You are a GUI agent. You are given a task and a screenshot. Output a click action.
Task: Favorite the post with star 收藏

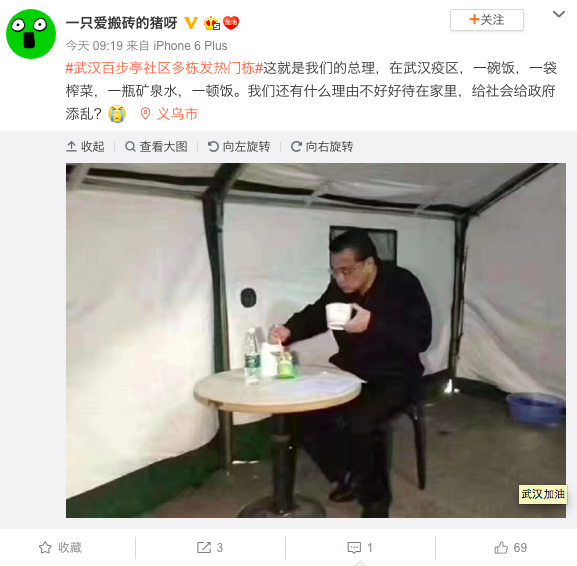coord(60,548)
